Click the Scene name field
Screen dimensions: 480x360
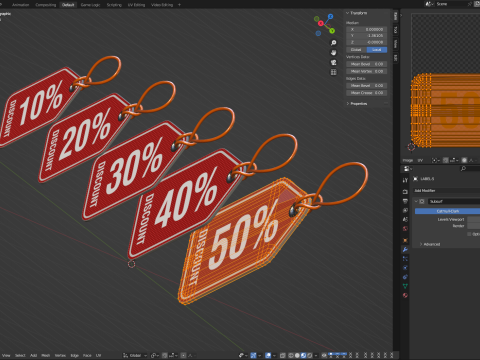click(x=450, y=4)
